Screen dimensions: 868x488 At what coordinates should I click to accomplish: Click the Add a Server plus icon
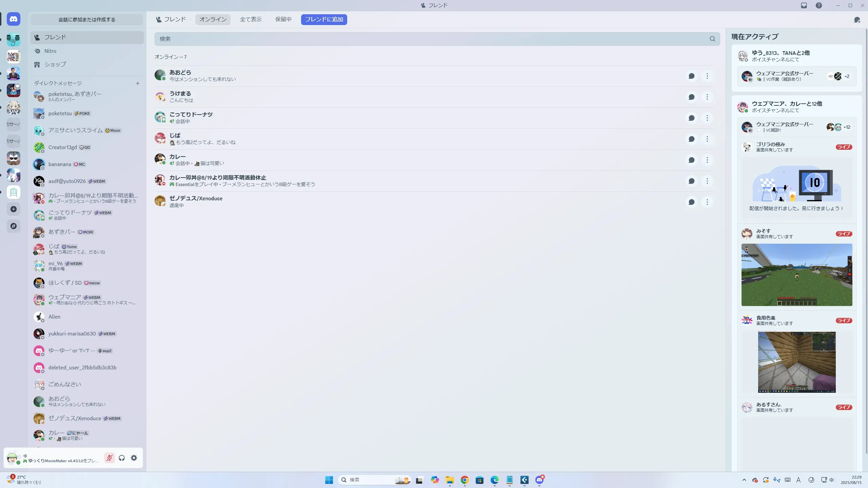[14, 209]
